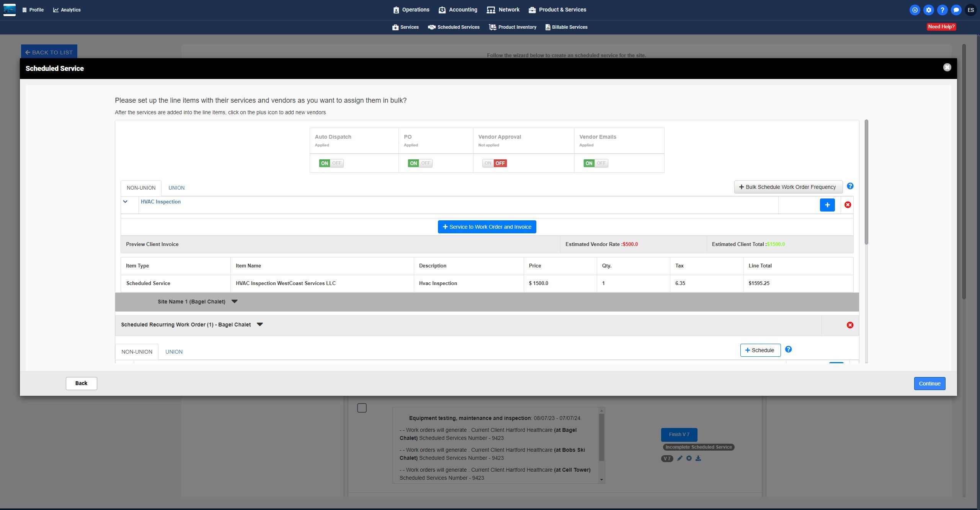This screenshot has width=980, height=510.
Task: Click help icon next to Bulk Schedule button
Action: coord(850,186)
